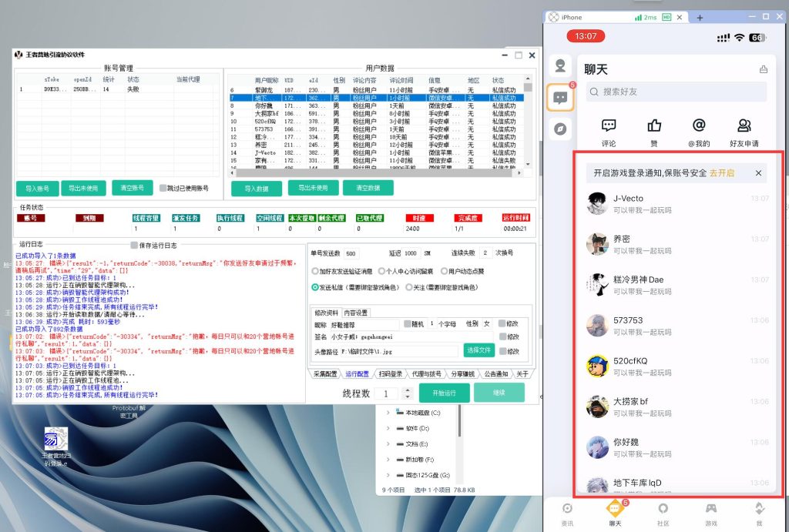The width and height of the screenshot is (789, 532).
Task: Open the 游戏 tab in bottom navigation
Action: point(710,512)
